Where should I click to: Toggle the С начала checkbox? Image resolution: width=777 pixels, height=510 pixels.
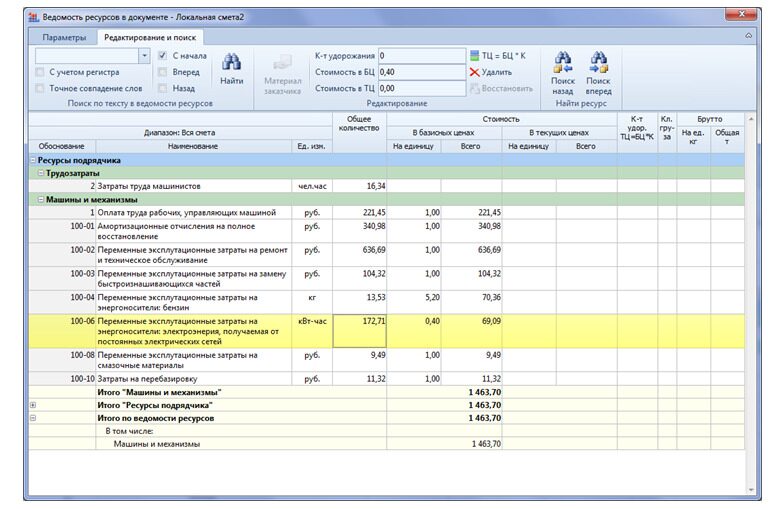(163, 56)
